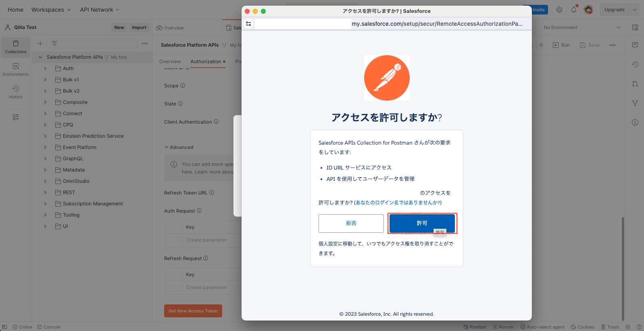The image size is (644, 331).
Task: Click the blue 許可 (Allow) button
Action: coord(422,223)
